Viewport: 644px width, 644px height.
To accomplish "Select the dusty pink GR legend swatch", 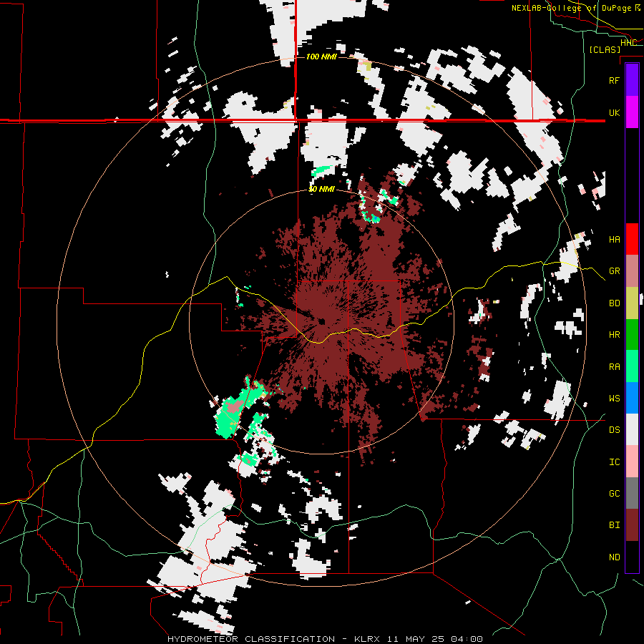I will (632, 270).
